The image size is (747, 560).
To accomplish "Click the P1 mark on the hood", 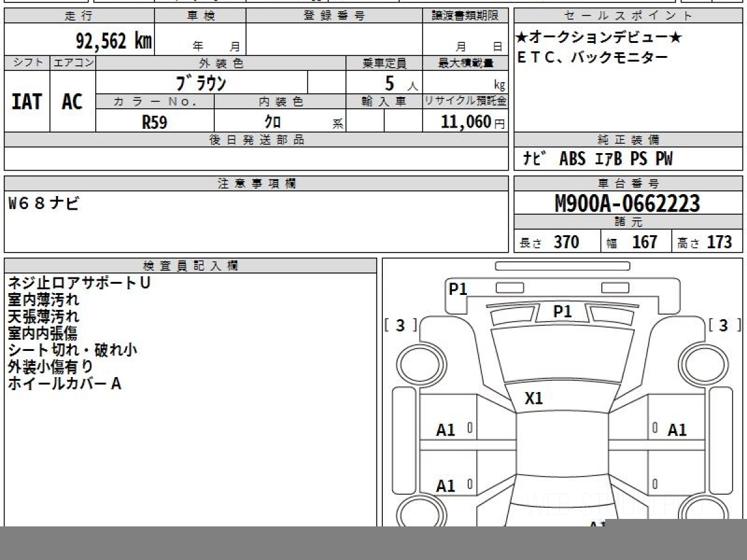I will click(562, 312).
